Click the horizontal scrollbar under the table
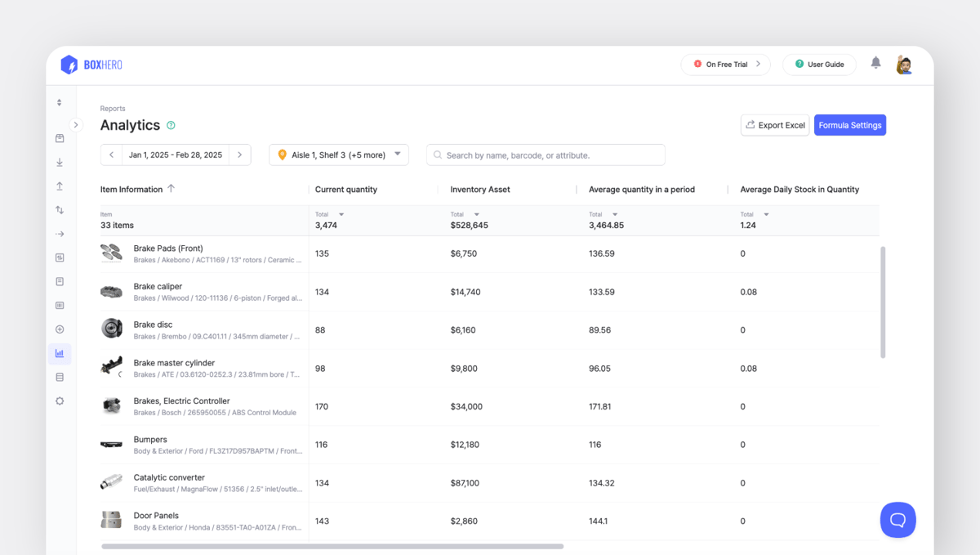Screen dimensions: 980x555 [332, 546]
